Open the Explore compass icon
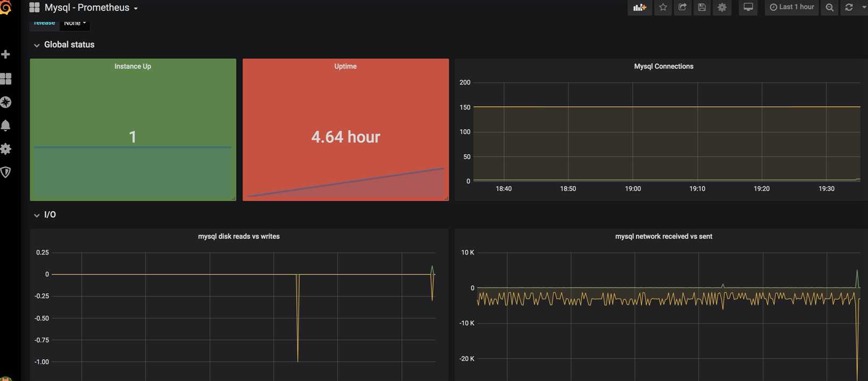 6,102
